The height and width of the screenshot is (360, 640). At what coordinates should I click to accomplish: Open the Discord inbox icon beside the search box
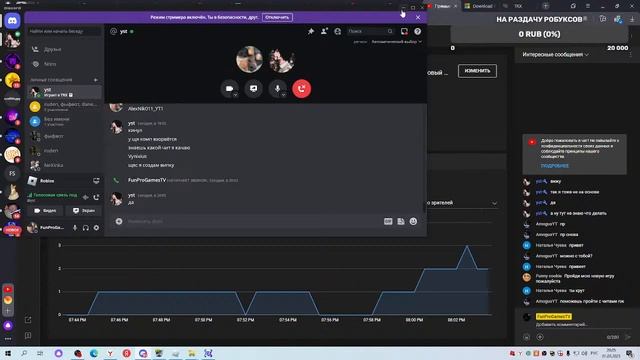click(x=404, y=31)
